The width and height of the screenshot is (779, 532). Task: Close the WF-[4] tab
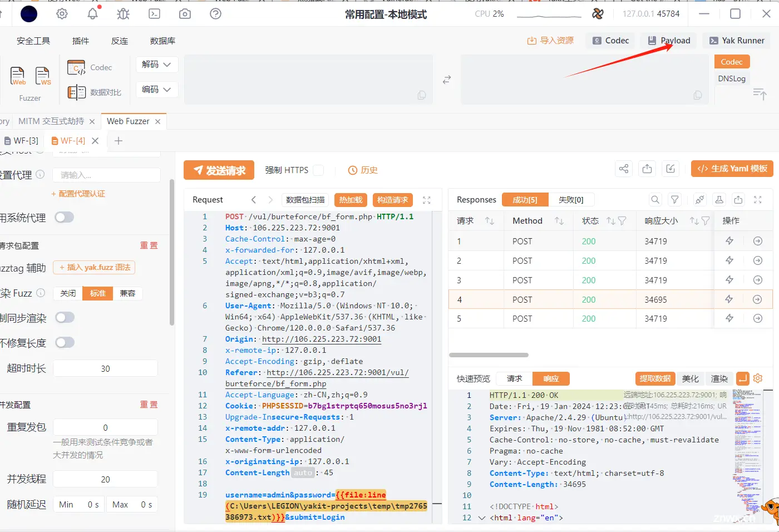[x=95, y=141]
